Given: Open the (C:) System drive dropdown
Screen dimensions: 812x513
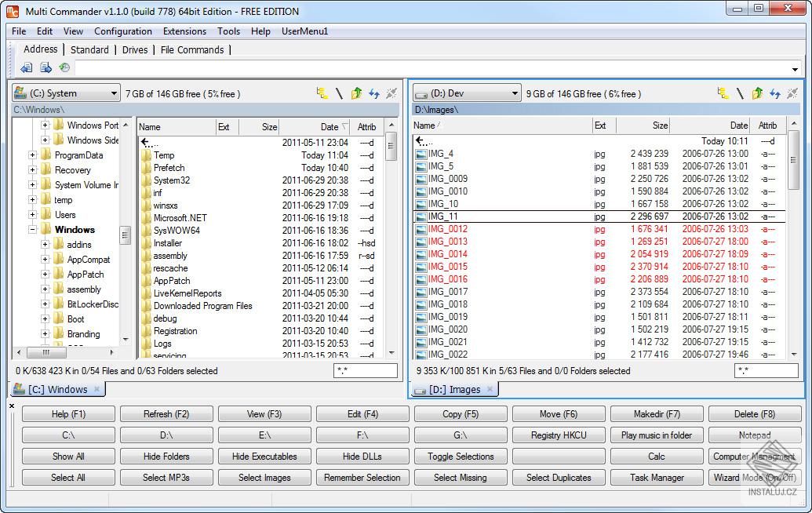Looking at the screenshot, I should (x=66, y=93).
